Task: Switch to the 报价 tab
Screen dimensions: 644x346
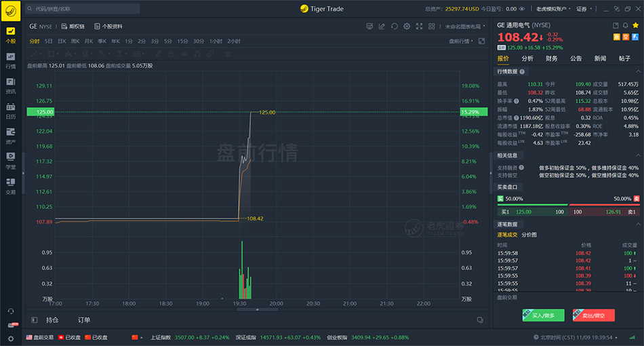Action: click(x=503, y=58)
